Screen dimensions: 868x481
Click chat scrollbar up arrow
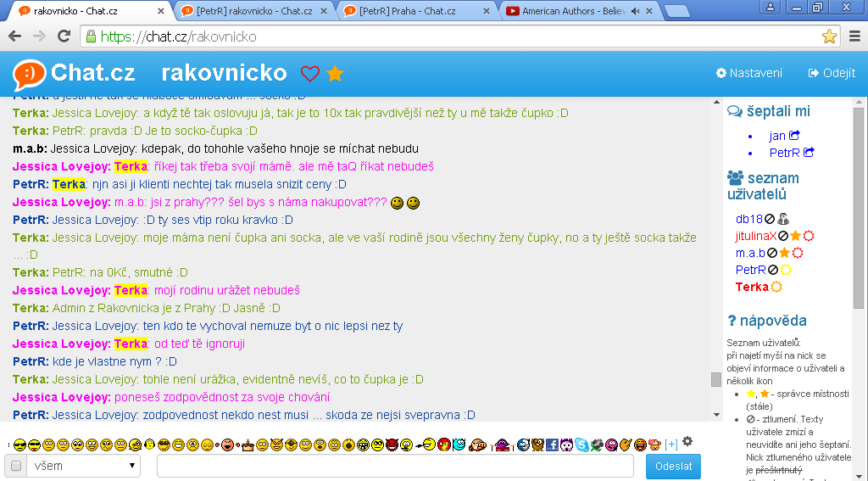click(716, 102)
